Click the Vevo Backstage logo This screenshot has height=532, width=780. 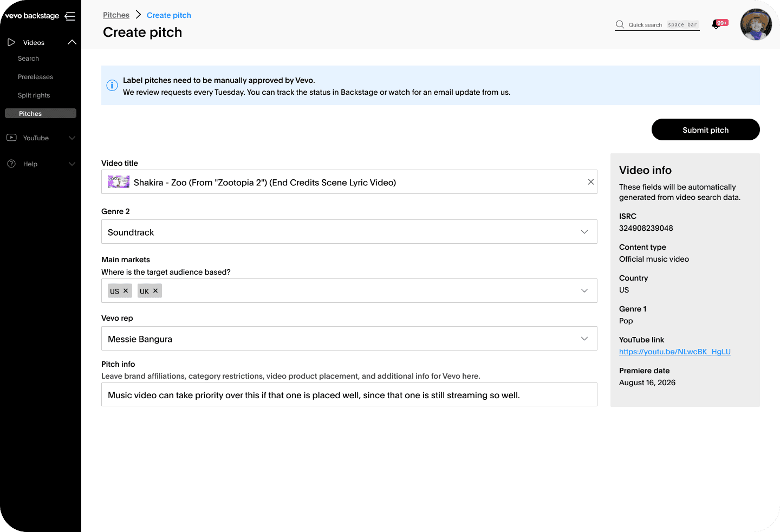pos(32,16)
